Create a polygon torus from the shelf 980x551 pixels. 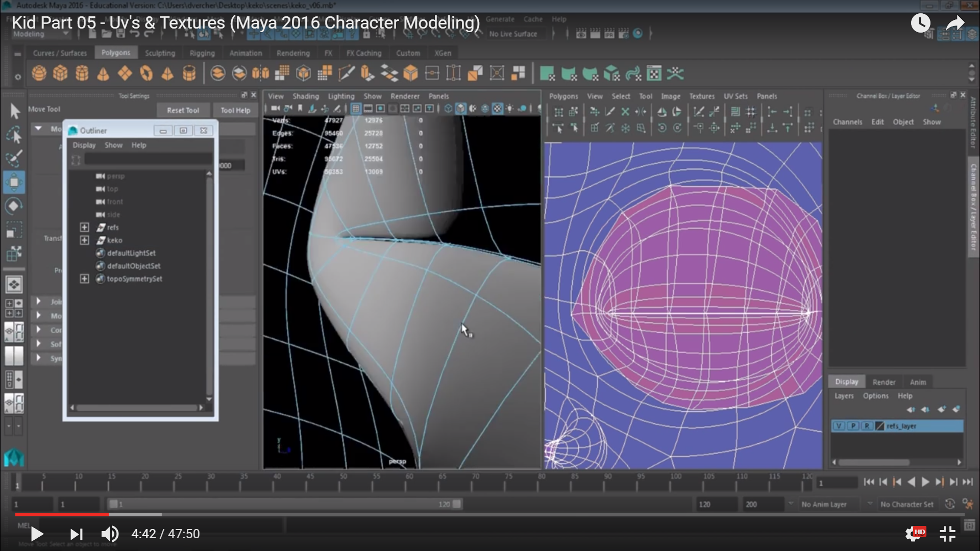tap(146, 73)
